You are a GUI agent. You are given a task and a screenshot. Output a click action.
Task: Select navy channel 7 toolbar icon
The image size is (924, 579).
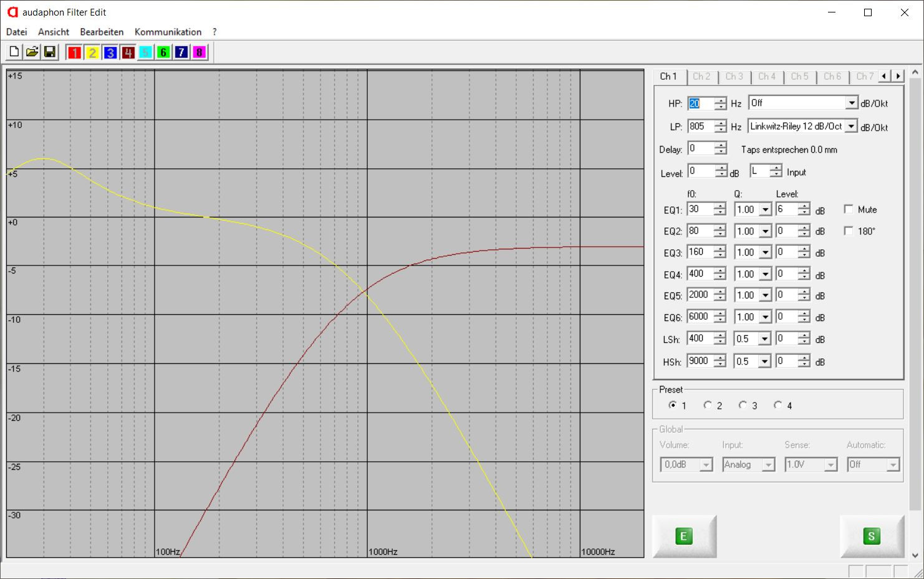[181, 52]
